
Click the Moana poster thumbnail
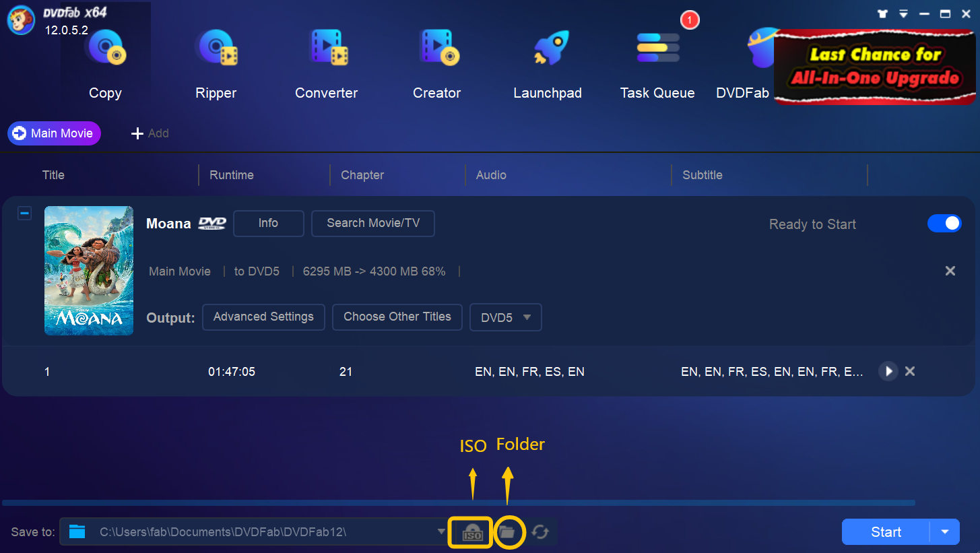(89, 271)
